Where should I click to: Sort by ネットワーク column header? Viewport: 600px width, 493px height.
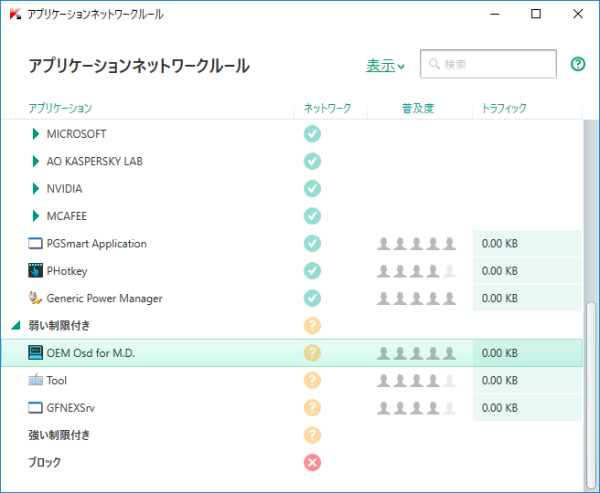coord(327,108)
